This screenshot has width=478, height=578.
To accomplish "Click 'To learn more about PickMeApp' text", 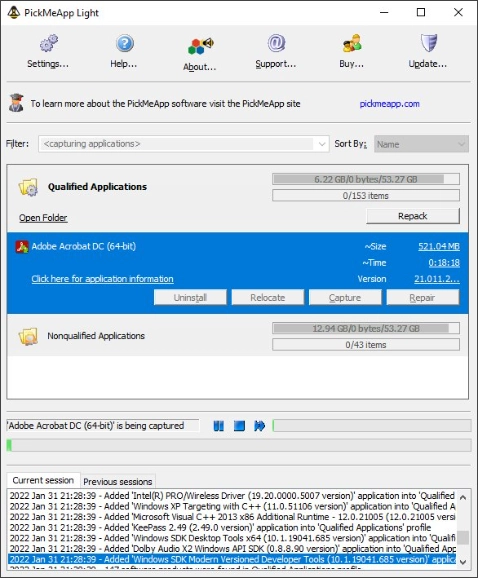I will click(165, 104).
